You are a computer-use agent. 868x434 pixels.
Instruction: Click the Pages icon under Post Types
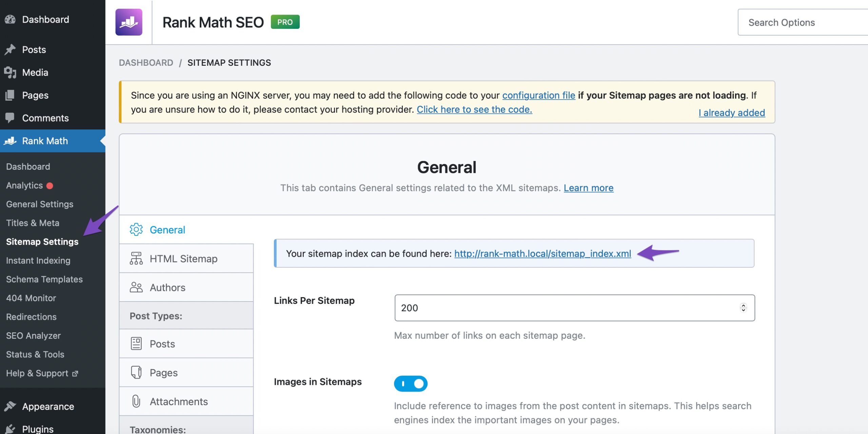pos(136,372)
